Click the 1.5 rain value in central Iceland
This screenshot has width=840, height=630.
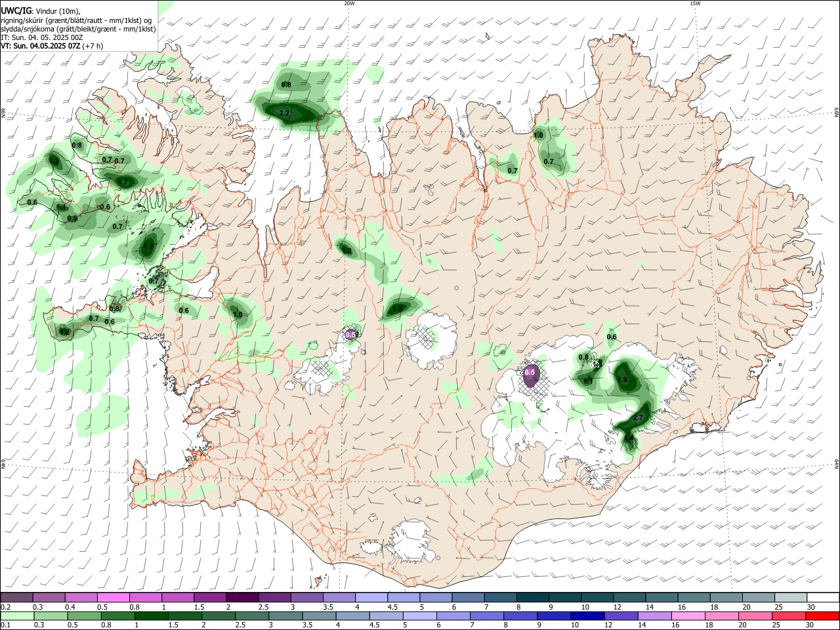pos(397,308)
